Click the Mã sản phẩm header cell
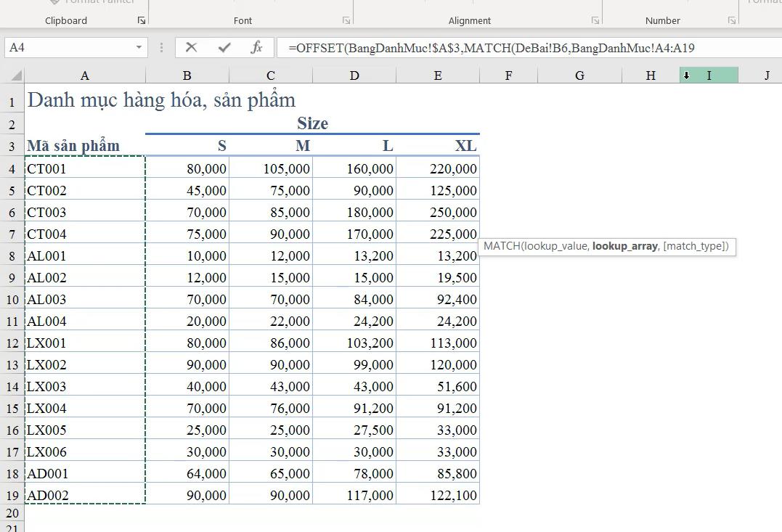Viewport: 782px width, 532px height. (85, 145)
